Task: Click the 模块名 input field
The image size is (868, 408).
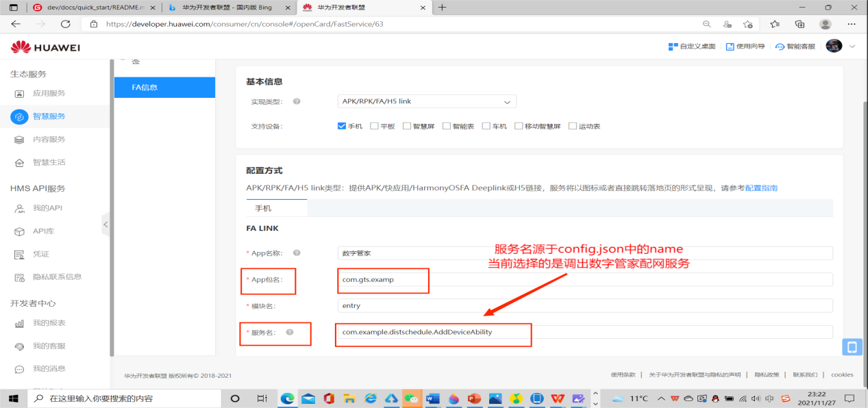Action: pyautogui.click(x=585, y=305)
